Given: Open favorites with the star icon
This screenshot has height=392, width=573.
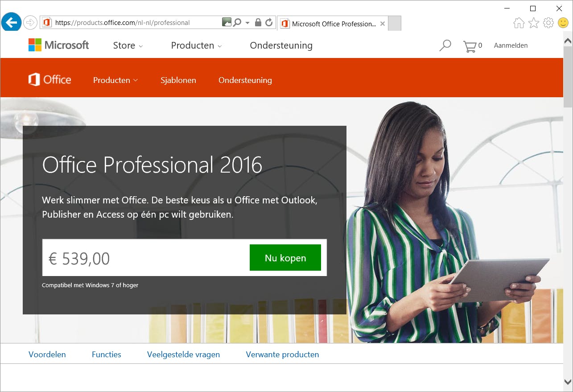Looking at the screenshot, I should point(534,23).
